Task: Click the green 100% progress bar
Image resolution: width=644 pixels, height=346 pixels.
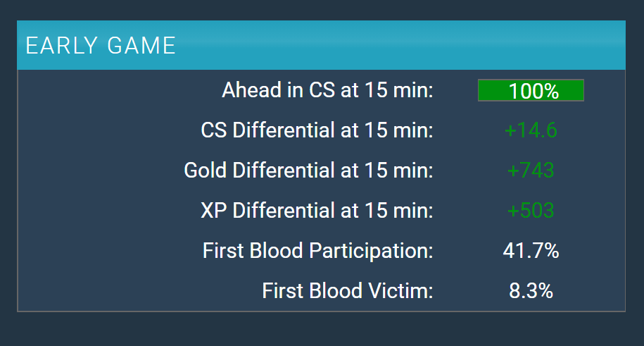Action: point(531,90)
